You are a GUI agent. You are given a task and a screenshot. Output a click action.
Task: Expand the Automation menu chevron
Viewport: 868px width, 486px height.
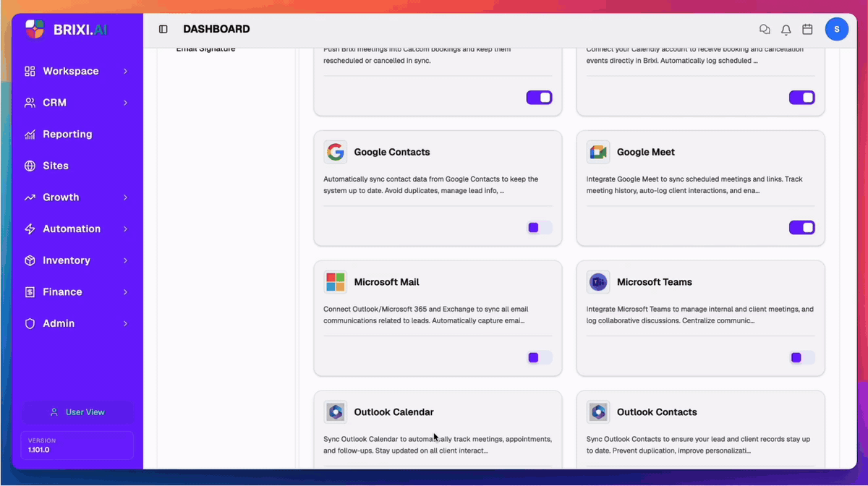[x=125, y=229]
